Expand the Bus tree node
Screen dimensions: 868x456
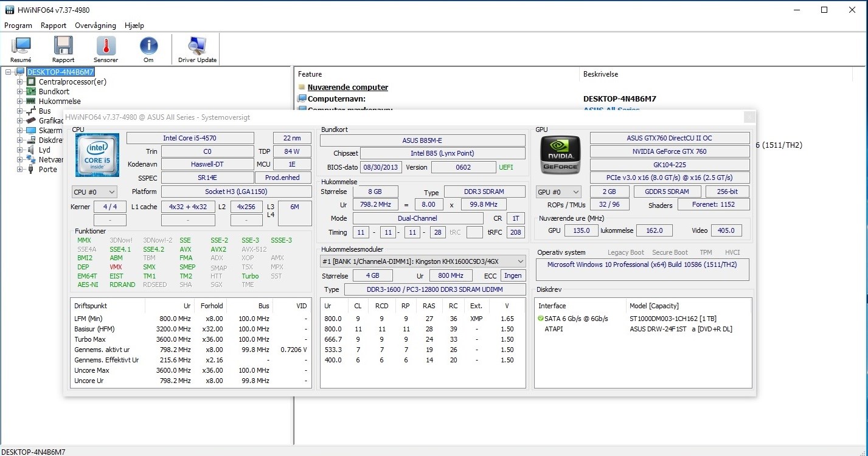coord(19,111)
